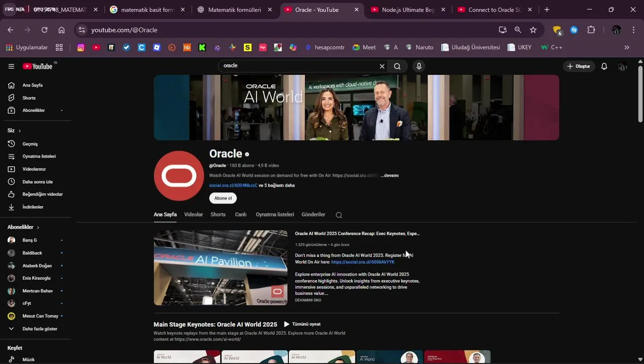Open the browser home page
644x364 pixels.
coord(62,30)
